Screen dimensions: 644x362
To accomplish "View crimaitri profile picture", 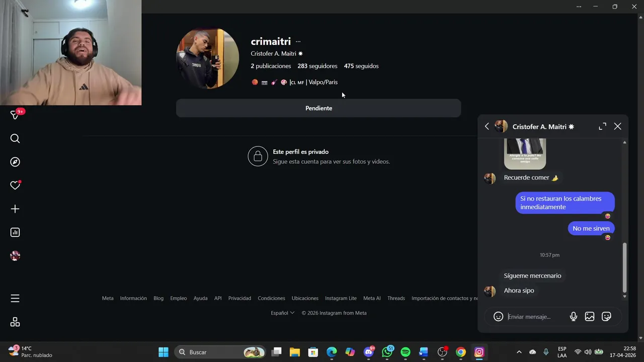I will click(x=208, y=59).
